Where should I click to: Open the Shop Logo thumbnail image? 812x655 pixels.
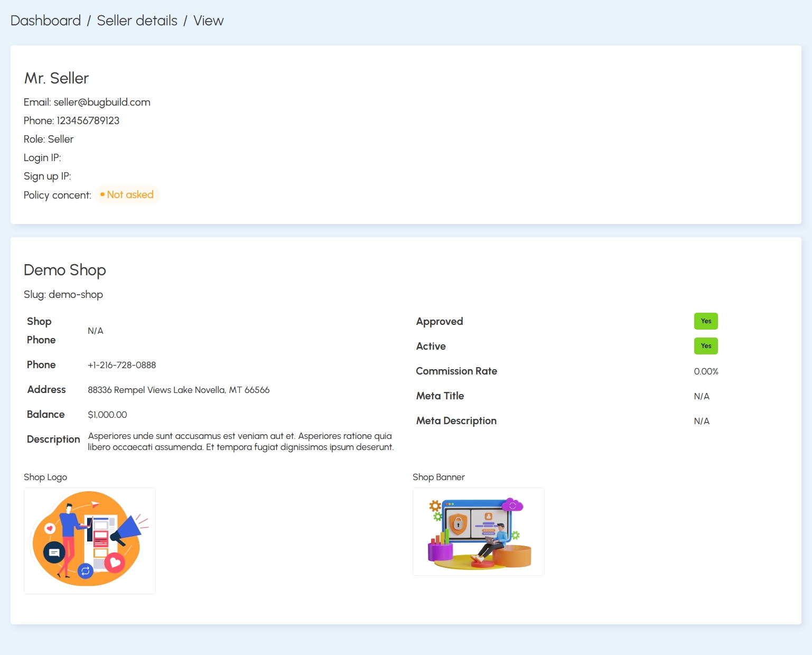(x=90, y=541)
